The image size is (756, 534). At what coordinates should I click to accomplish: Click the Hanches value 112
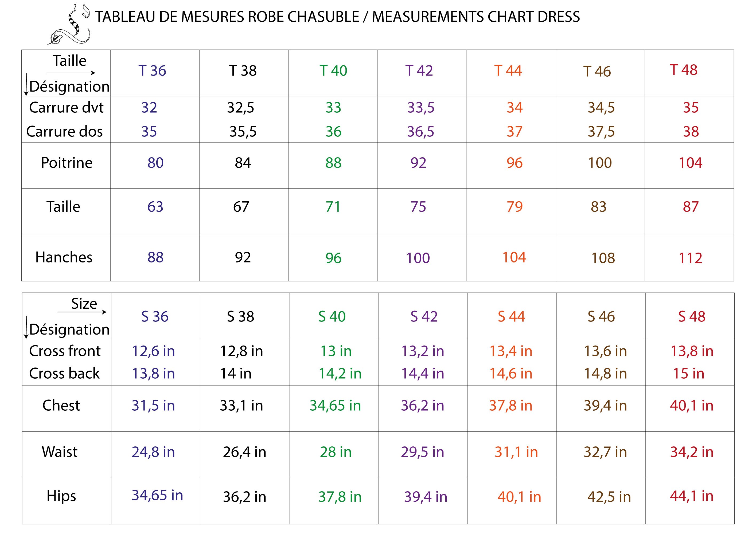(x=690, y=258)
